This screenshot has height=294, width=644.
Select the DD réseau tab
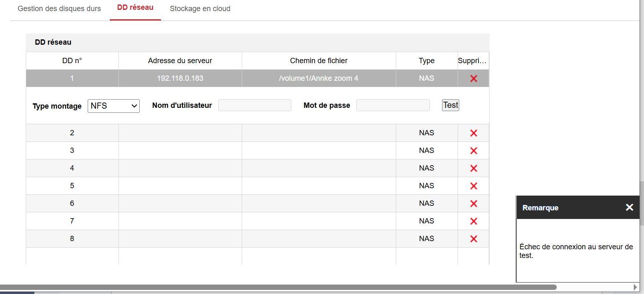pyautogui.click(x=135, y=7)
